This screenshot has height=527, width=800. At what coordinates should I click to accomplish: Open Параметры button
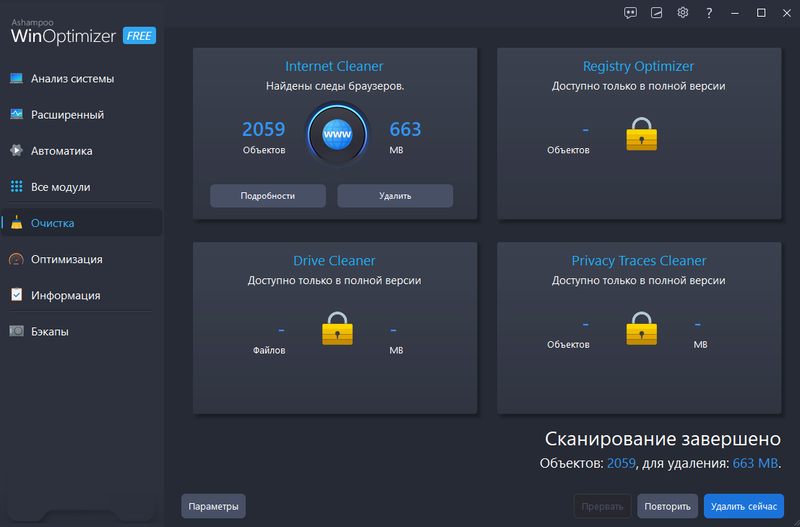[x=213, y=506]
